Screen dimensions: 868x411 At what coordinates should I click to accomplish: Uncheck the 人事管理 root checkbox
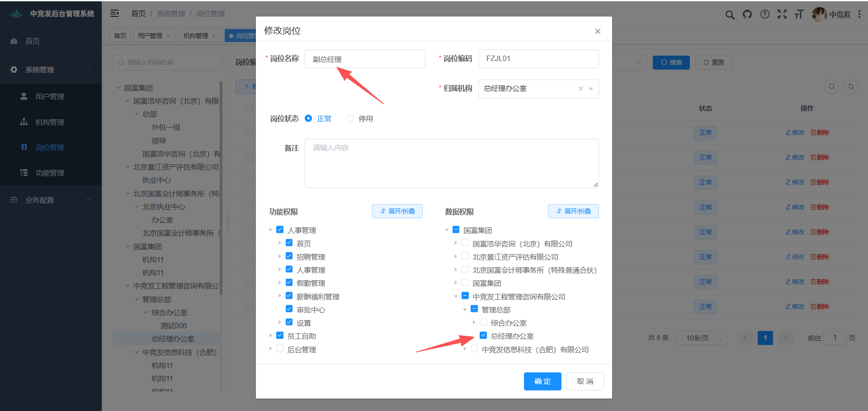pos(280,230)
